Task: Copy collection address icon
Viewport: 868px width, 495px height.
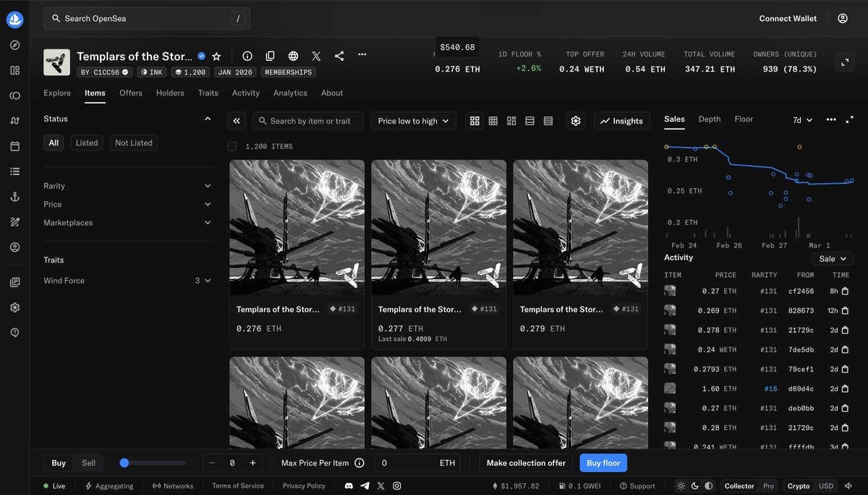Action: [x=270, y=56]
